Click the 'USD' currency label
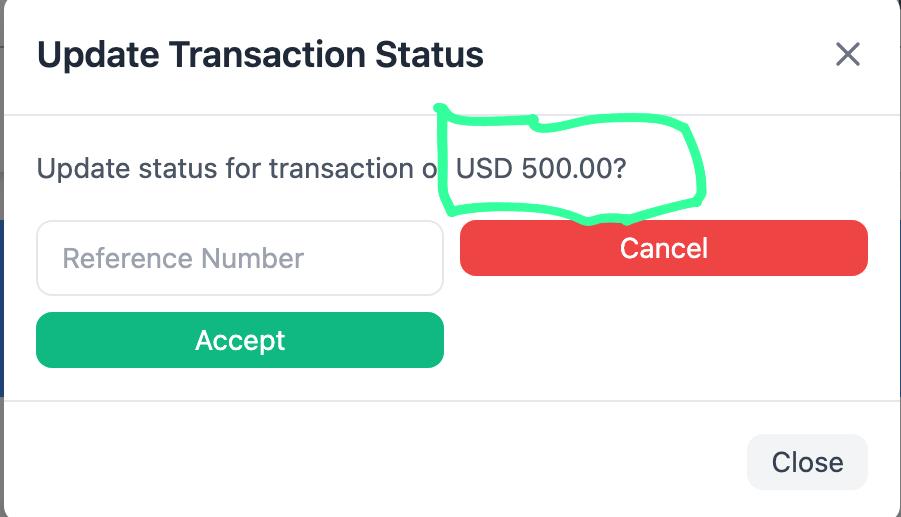Screen dimensions: 901x517 pos(484,168)
